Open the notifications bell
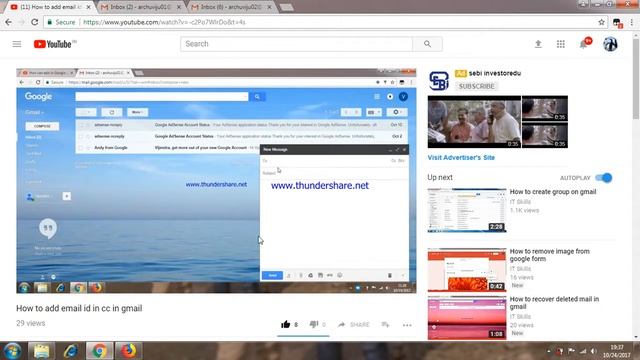 pos(584,44)
